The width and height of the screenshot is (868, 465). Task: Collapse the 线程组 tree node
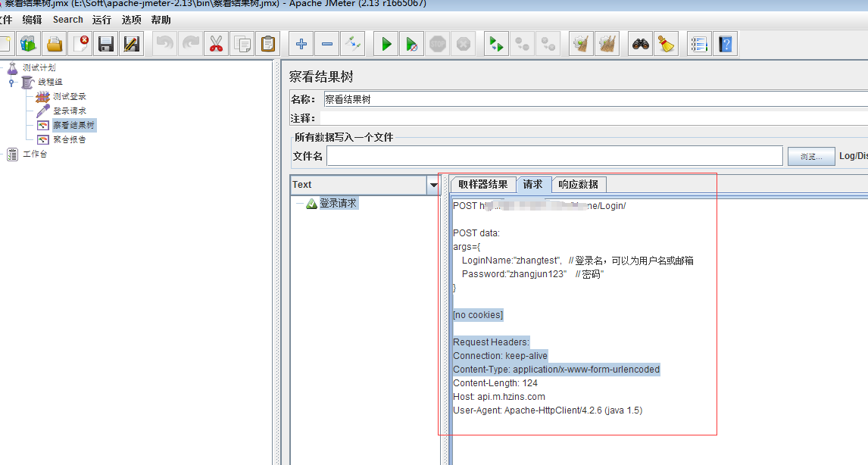pos(12,83)
